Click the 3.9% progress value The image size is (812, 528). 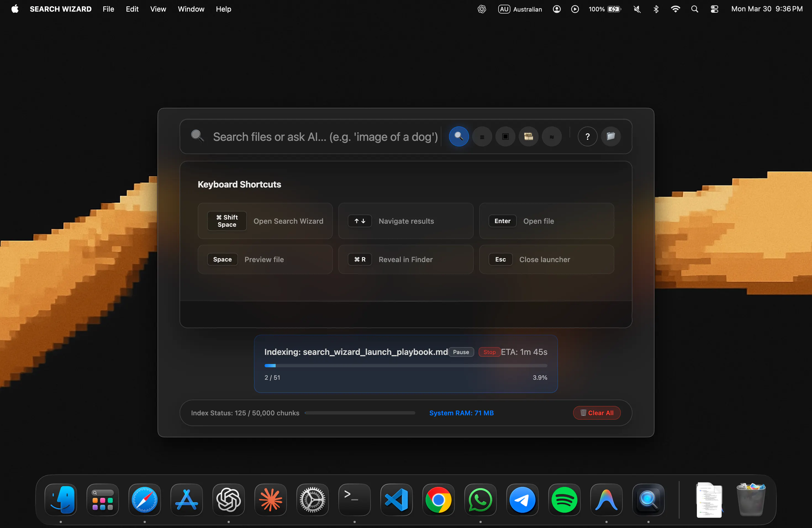click(x=540, y=377)
